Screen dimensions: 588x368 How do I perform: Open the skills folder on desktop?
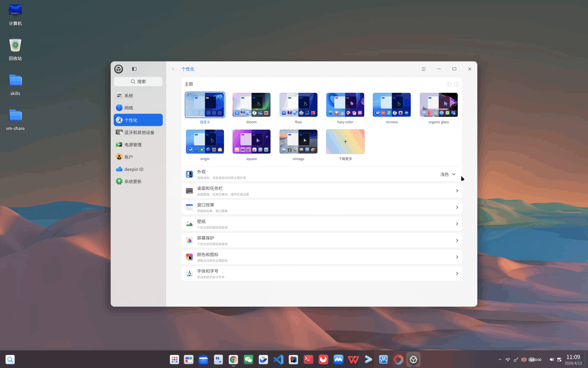pos(15,85)
